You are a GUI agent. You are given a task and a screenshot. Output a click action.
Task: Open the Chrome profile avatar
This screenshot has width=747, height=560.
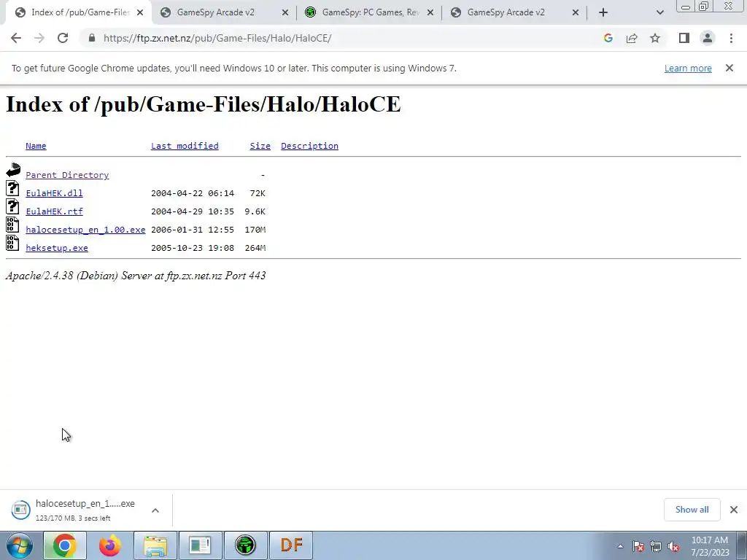(708, 38)
